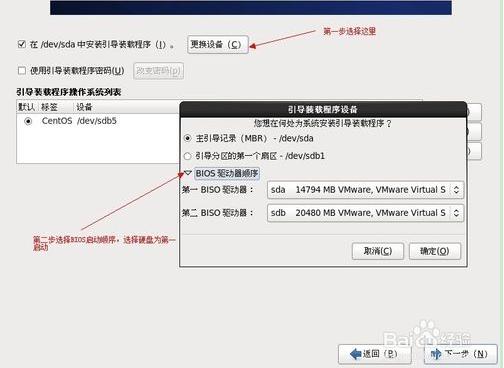Screen dimensions: 504x368
Task: Open the first BIOS drive sda dropdown
Action: 365,190
